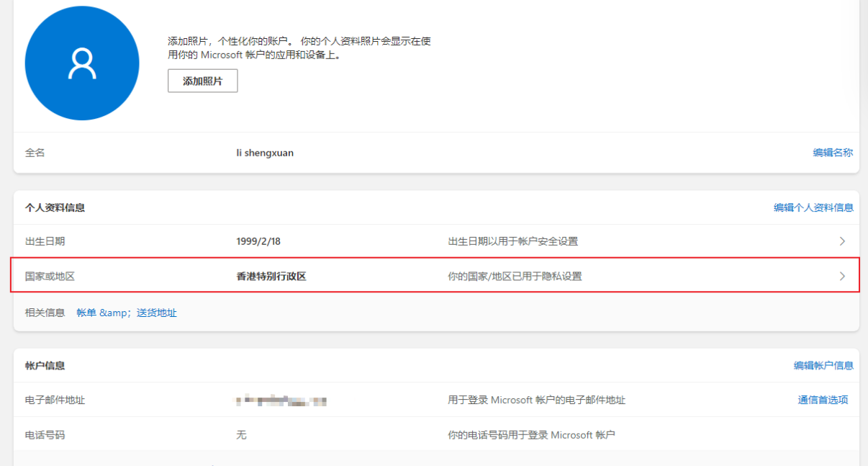Open the 编辑名称 link
The width and height of the screenshot is (868, 466).
tap(833, 153)
